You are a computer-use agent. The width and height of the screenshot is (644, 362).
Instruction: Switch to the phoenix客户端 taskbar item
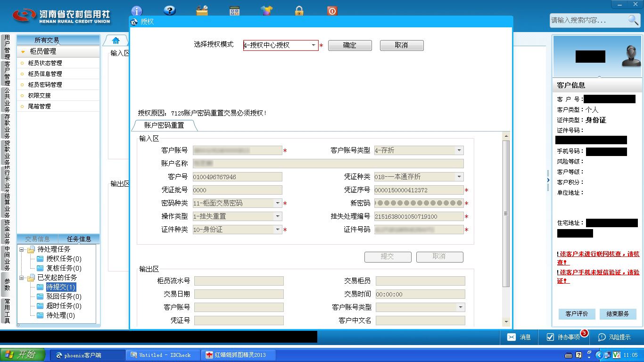pyautogui.click(x=88, y=355)
